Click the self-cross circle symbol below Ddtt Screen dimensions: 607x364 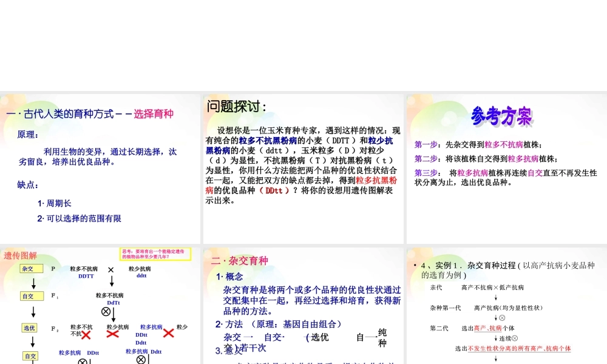click(x=141, y=360)
